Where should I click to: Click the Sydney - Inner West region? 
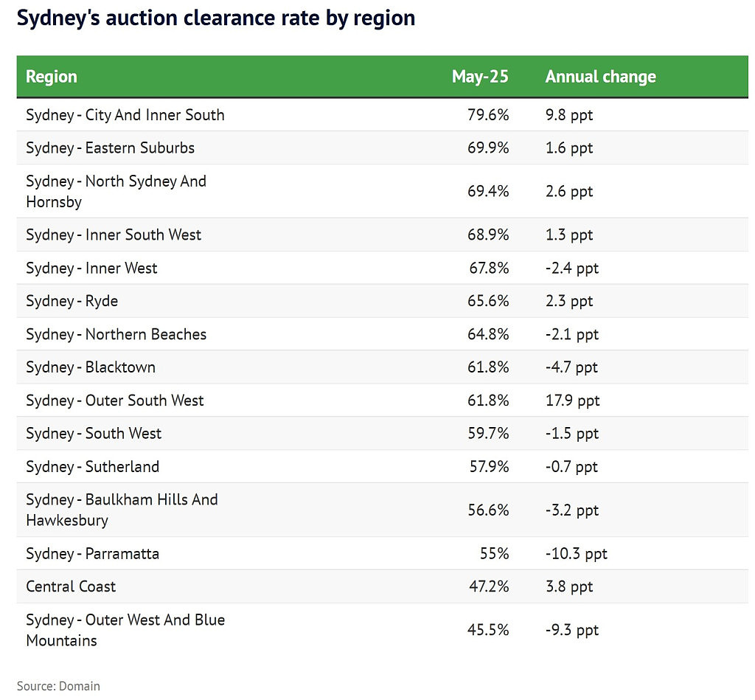(x=91, y=268)
